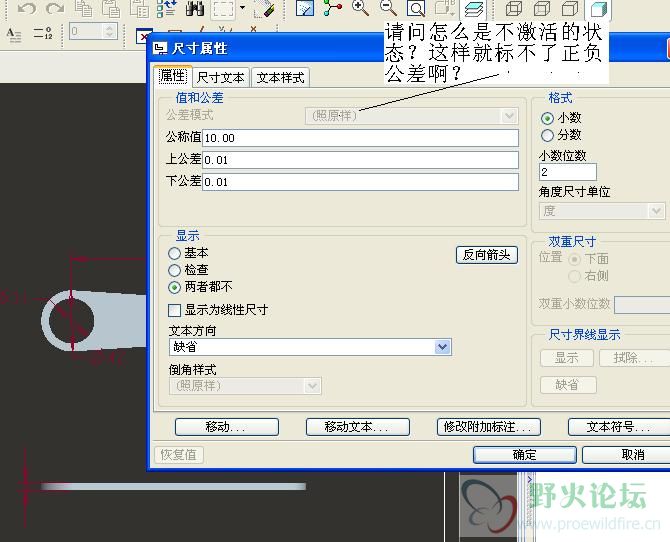This screenshot has width=670, height=542.
Task: Open the 倒角样式 dropdown
Action: click(x=245, y=386)
